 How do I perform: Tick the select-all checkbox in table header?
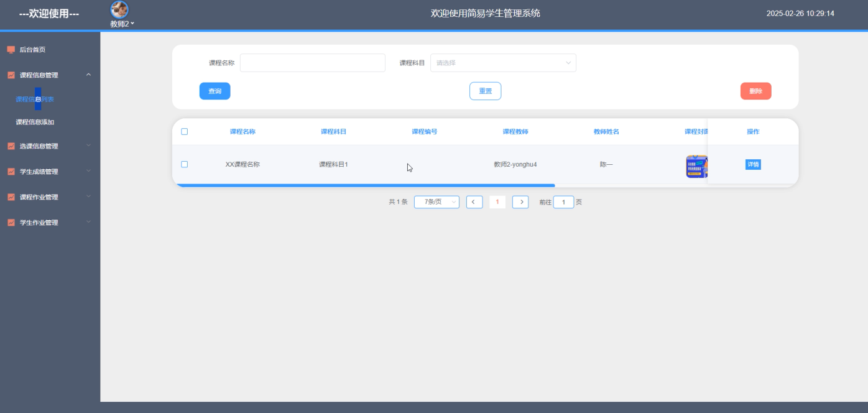click(x=184, y=131)
